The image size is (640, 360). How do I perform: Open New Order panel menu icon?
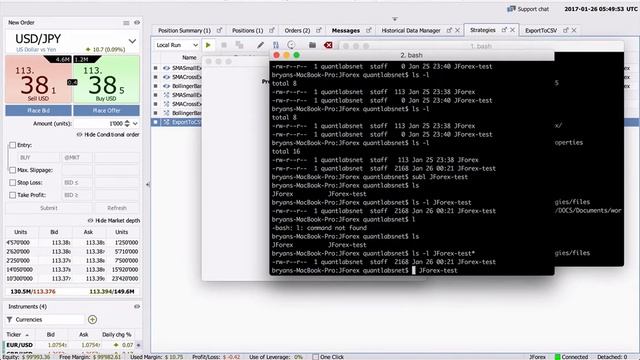[x=126, y=23]
